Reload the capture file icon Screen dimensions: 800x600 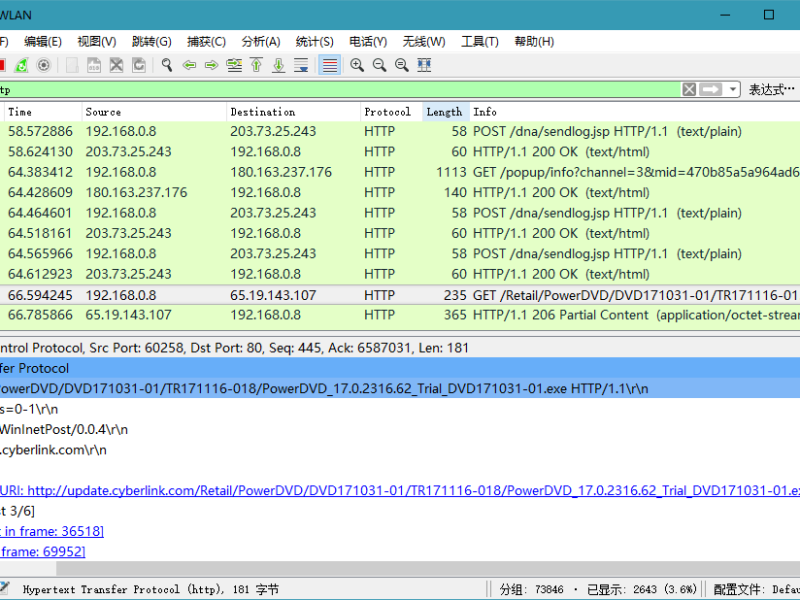click(x=139, y=65)
